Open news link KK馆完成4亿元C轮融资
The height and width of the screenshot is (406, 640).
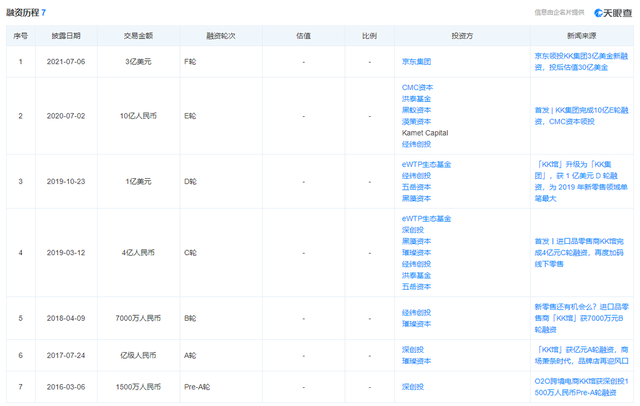click(x=579, y=253)
